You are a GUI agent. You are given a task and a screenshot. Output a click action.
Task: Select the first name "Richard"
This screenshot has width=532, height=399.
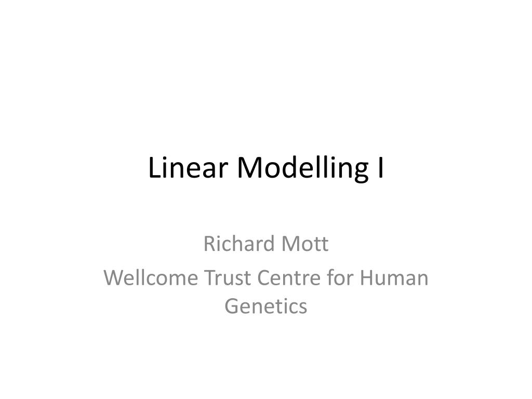pos(239,244)
